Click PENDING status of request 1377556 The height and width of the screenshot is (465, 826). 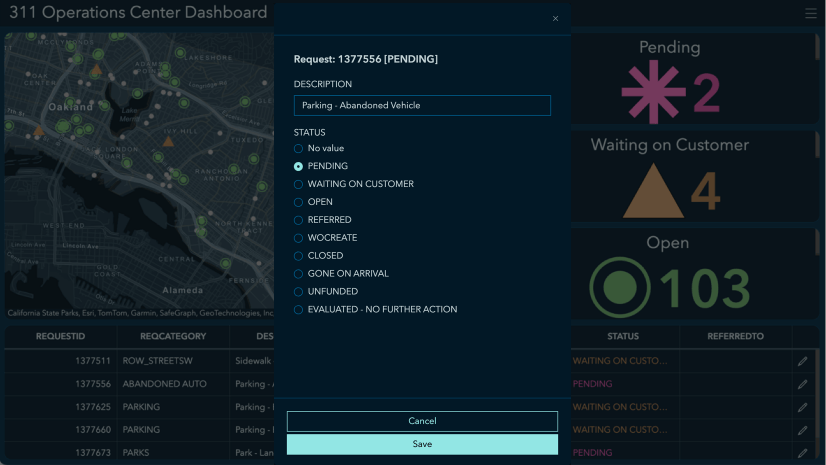tap(593, 384)
